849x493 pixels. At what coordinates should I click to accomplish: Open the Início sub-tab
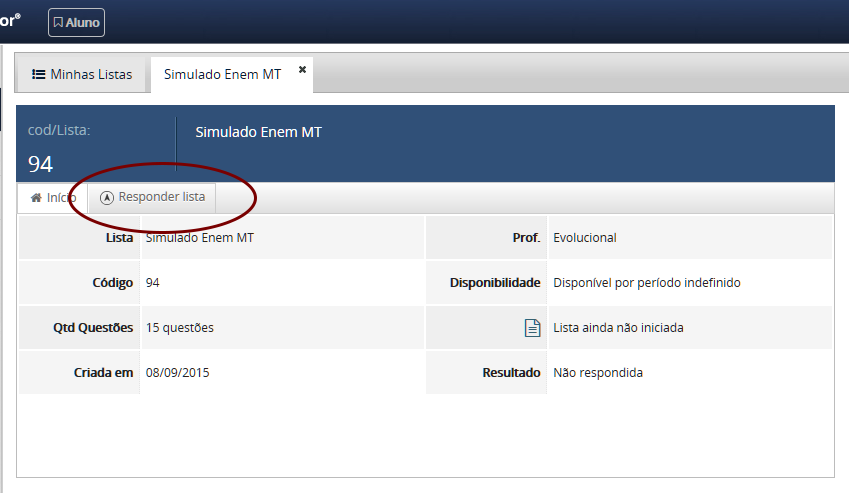pyautogui.click(x=52, y=198)
